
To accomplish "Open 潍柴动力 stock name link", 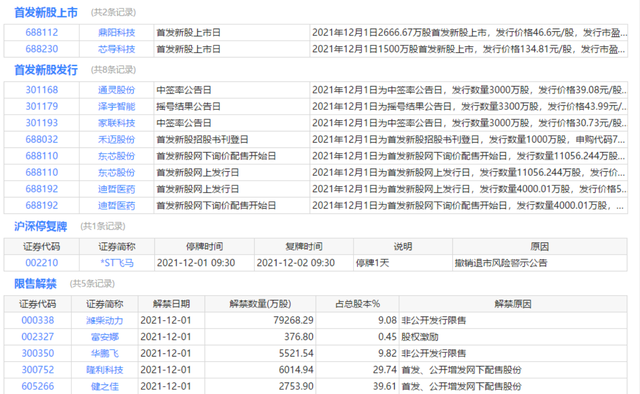I will 104,321.
